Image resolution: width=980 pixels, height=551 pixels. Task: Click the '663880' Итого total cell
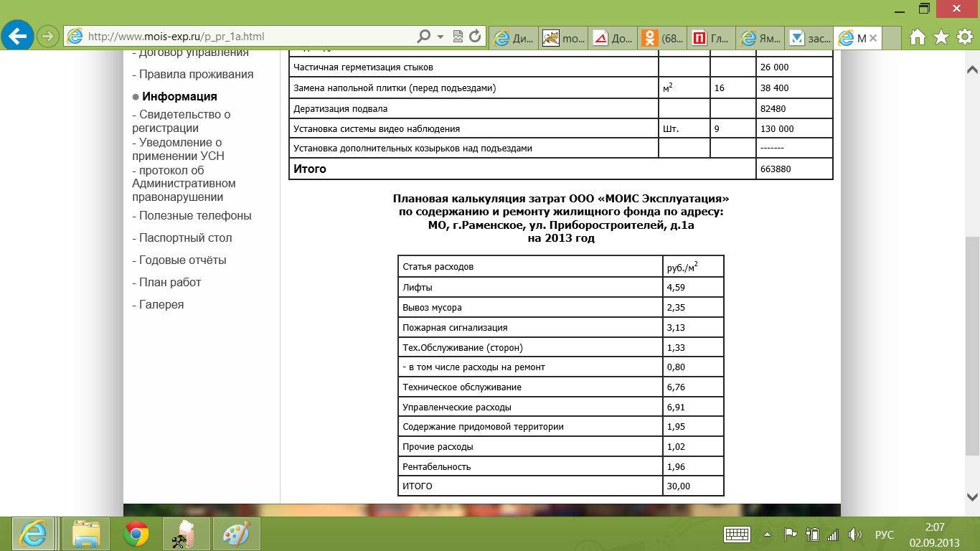point(795,169)
